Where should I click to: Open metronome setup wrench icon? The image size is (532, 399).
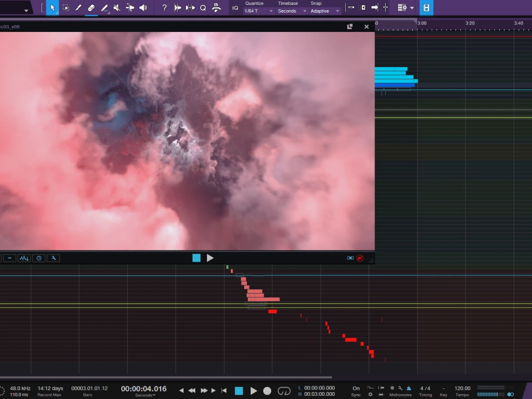pos(401,388)
